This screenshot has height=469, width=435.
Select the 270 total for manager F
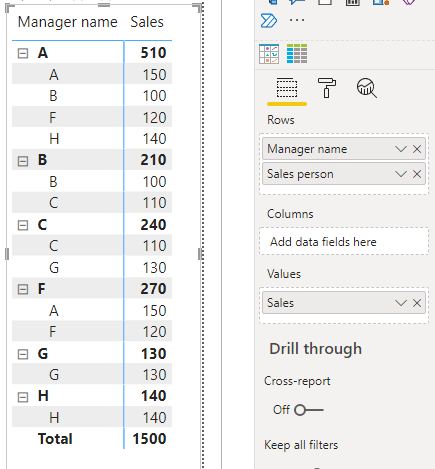(153, 289)
